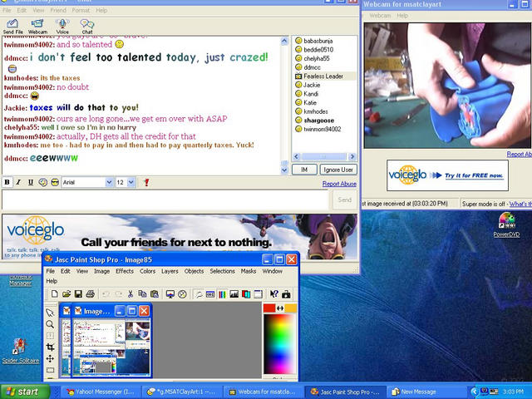Click chat history scrollbar down arrow
Image resolution: width=532 pixels, height=399 pixels.
point(284,170)
